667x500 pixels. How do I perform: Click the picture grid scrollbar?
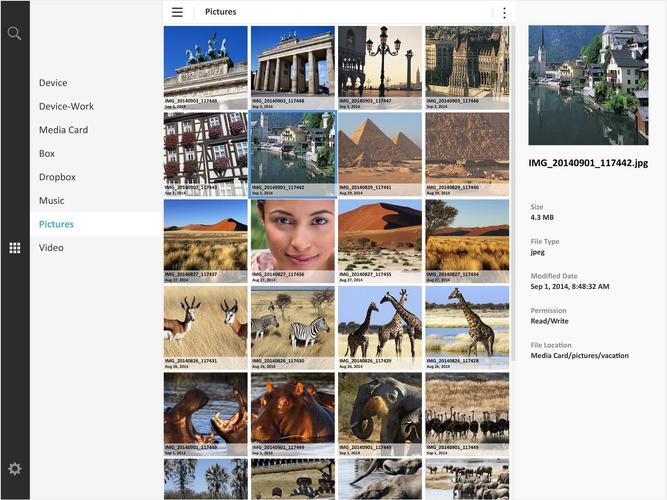(x=513, y=194)
